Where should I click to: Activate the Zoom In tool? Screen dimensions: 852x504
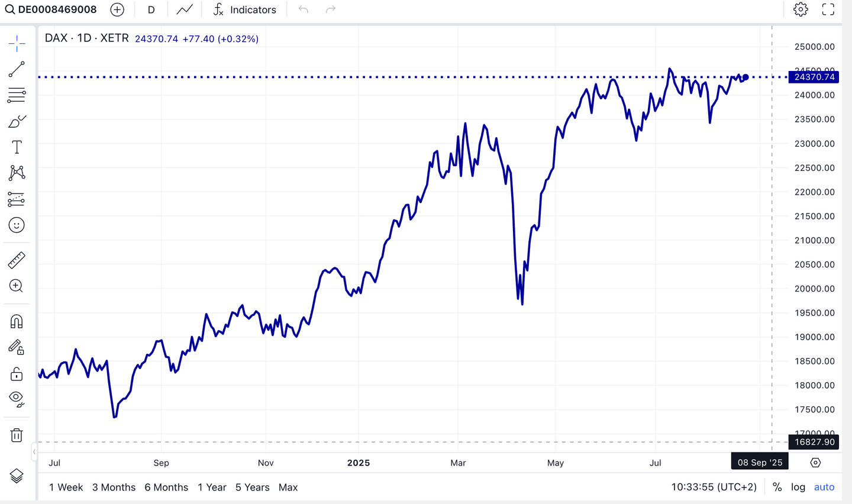16,286
